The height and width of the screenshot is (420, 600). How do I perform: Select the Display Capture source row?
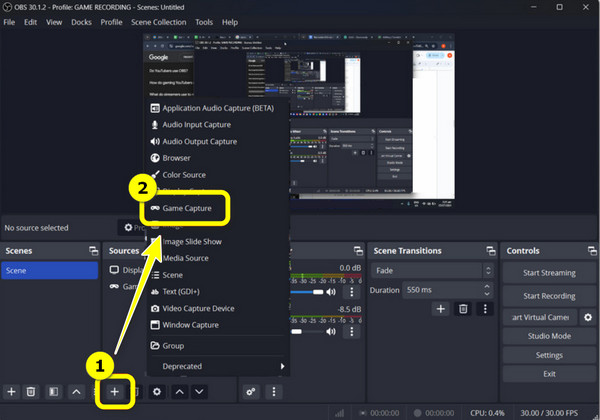(x=126, y=270)
